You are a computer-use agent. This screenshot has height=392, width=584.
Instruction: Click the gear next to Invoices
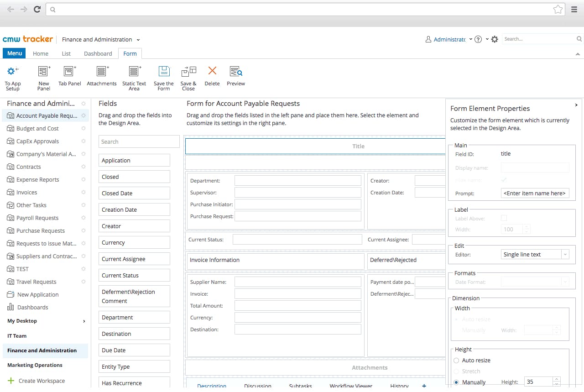[x=83, y=193]
